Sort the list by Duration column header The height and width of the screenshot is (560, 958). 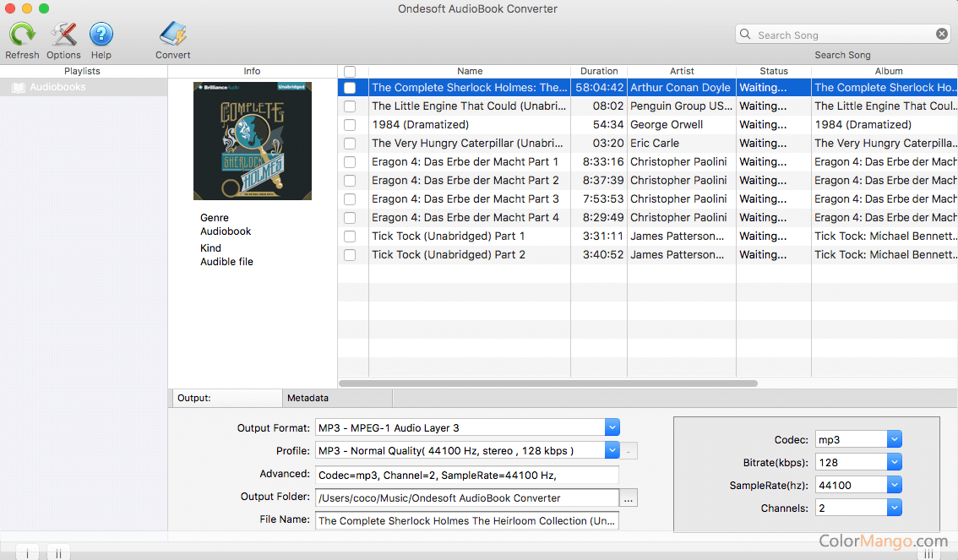(599, 72)
